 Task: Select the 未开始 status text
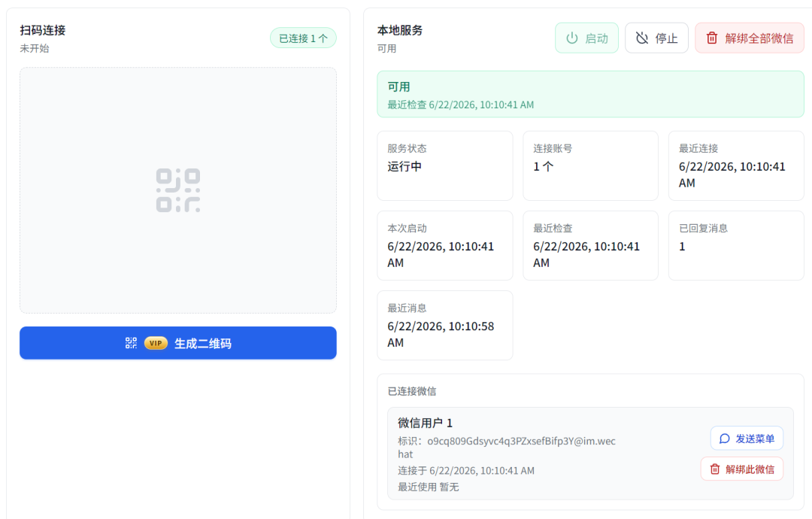(34, 48)
